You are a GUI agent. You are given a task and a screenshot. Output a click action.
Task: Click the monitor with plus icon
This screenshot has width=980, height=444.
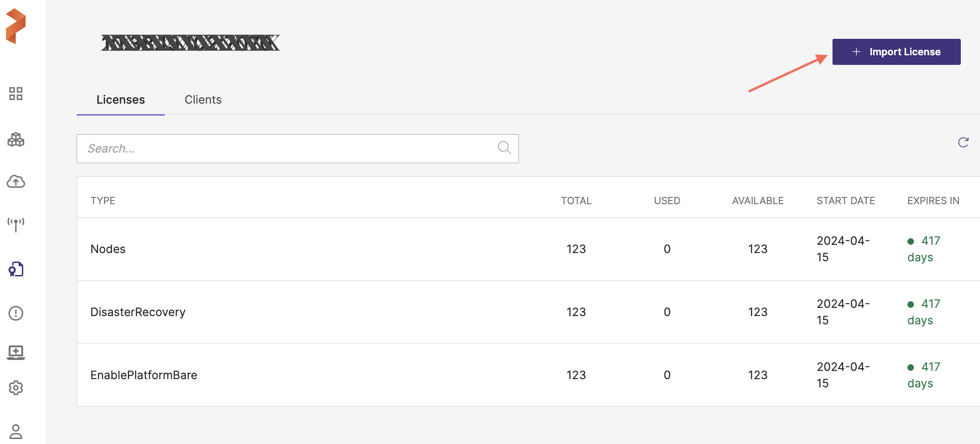tap(16, 352)
